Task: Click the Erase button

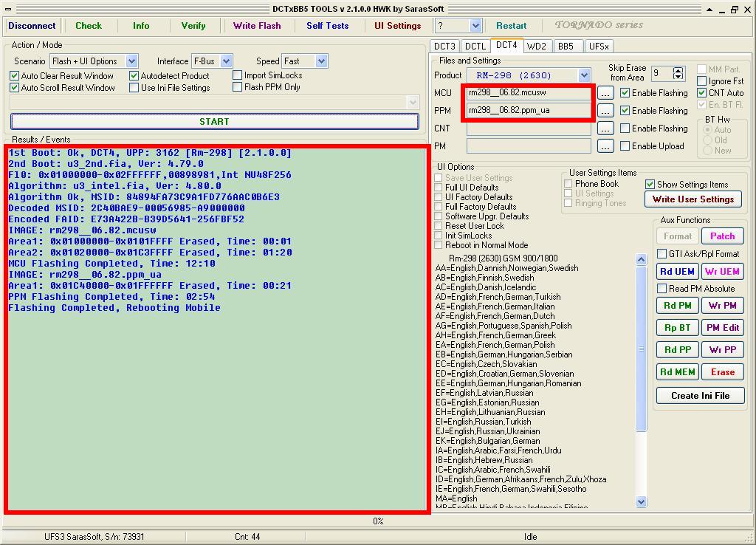Action: pyautogui.click(x=722, y=372)
